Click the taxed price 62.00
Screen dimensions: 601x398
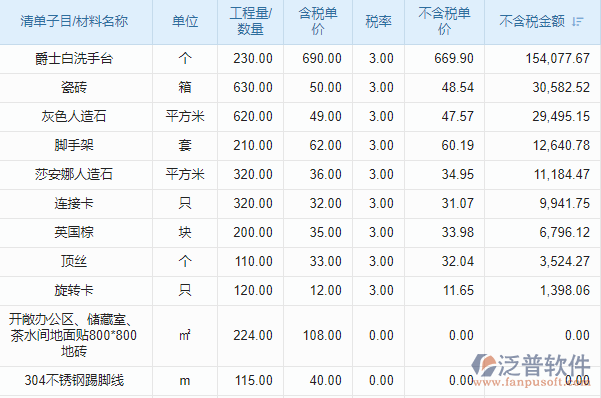point(325,145)
